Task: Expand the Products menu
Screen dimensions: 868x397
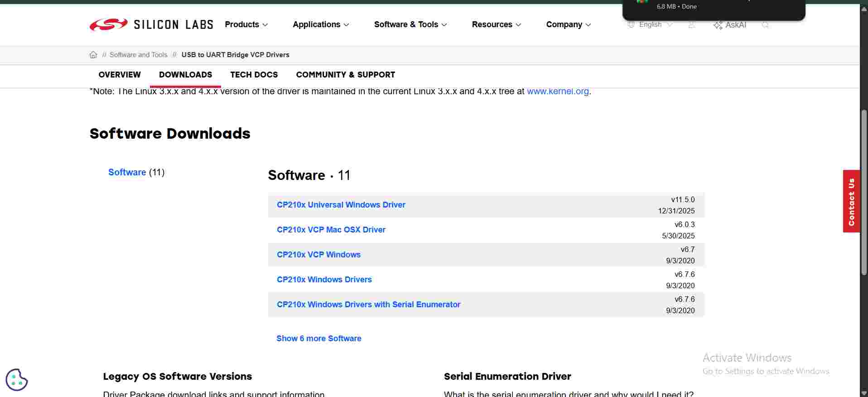Action: coord(246,24)
